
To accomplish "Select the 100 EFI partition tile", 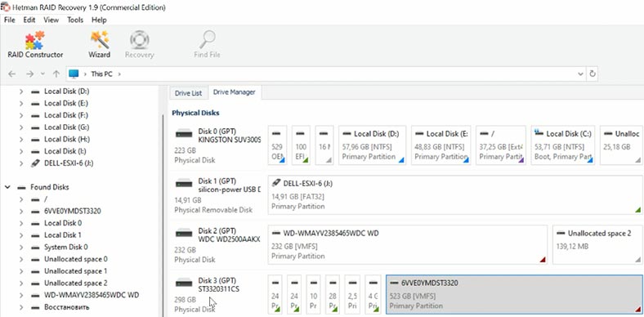I will 301,145.
